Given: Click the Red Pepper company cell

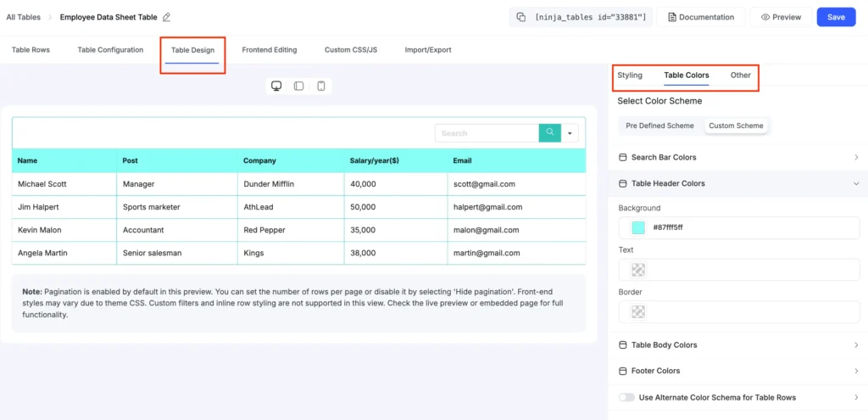Looking at the screenshot, I should click(291, 230).
